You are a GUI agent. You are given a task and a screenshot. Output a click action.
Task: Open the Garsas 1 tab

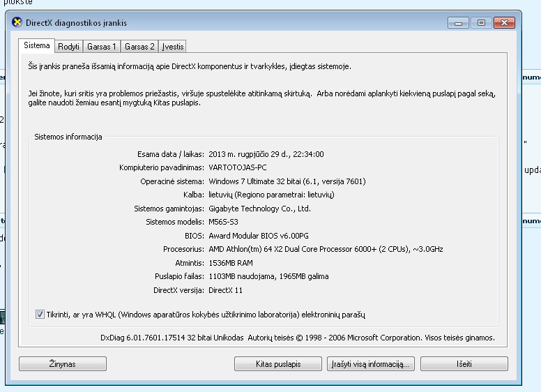(102, 47)
